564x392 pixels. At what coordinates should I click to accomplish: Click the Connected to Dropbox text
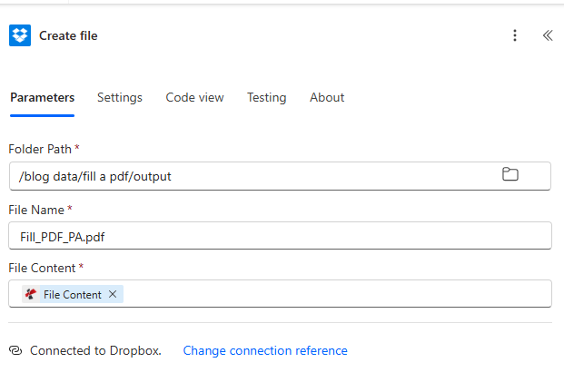[95, 350]
